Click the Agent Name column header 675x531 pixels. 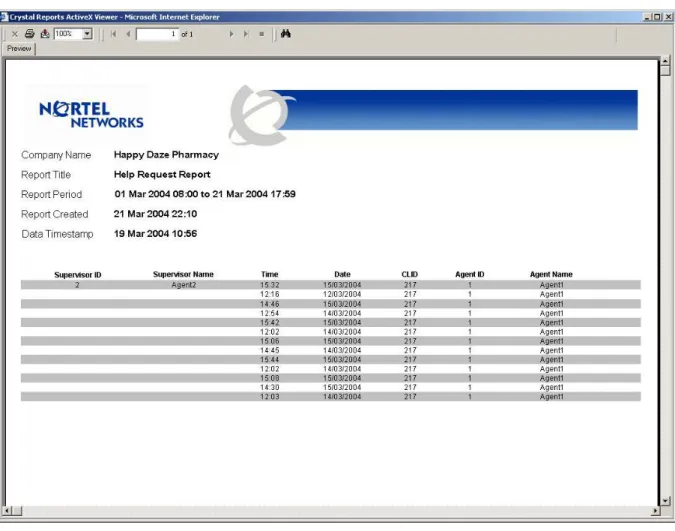coord(551,274)
